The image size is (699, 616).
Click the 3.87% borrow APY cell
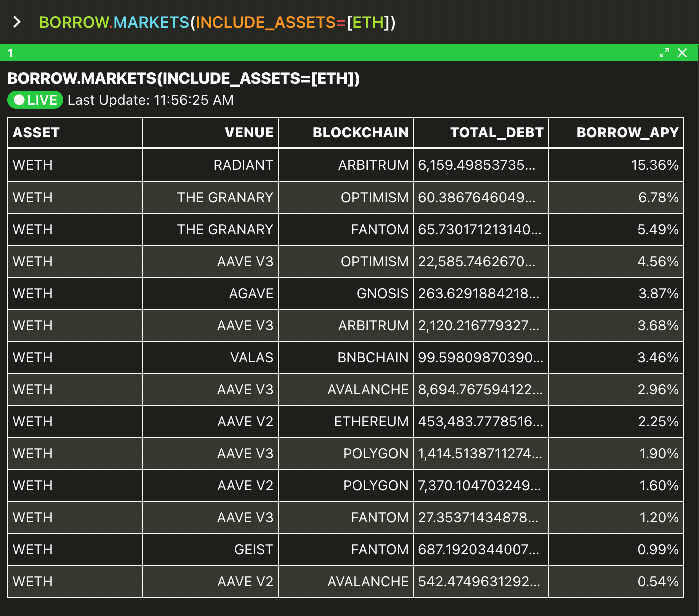(x=616, y=293)
